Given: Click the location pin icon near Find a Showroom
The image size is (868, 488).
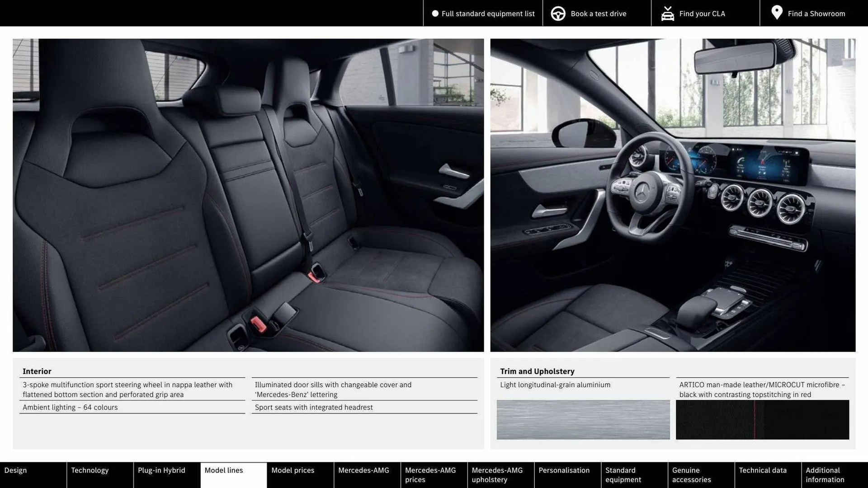Looking at the screenshot, I should pos(777,13).
